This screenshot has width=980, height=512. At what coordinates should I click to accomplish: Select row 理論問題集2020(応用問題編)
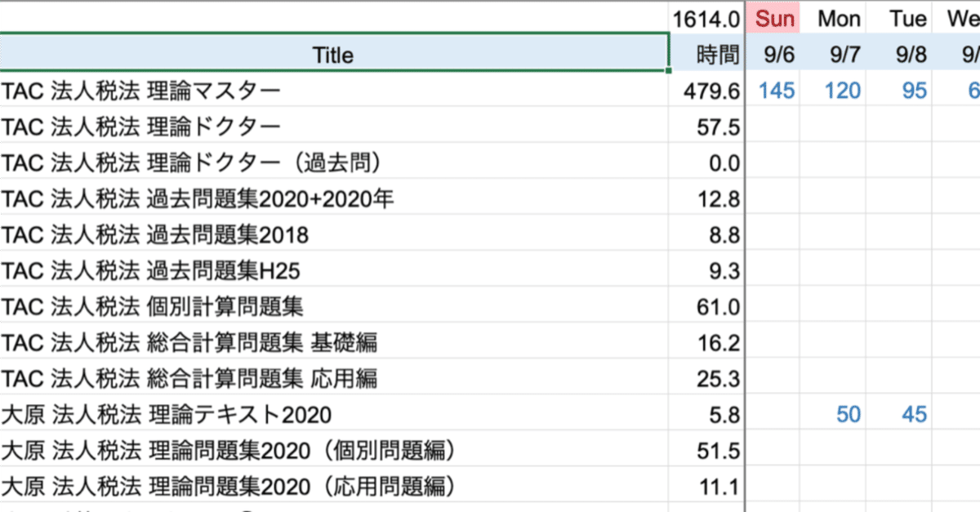(x=333, y=487)
